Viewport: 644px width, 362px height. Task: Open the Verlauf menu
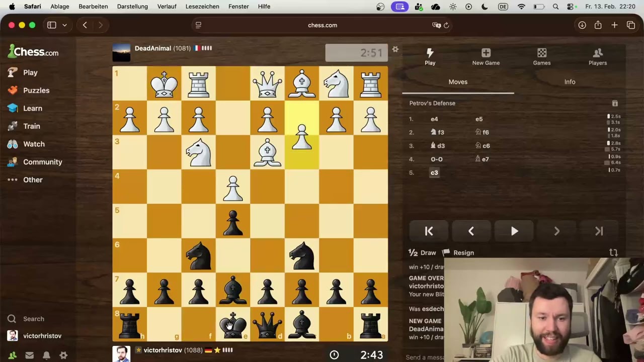coord(167,7)
